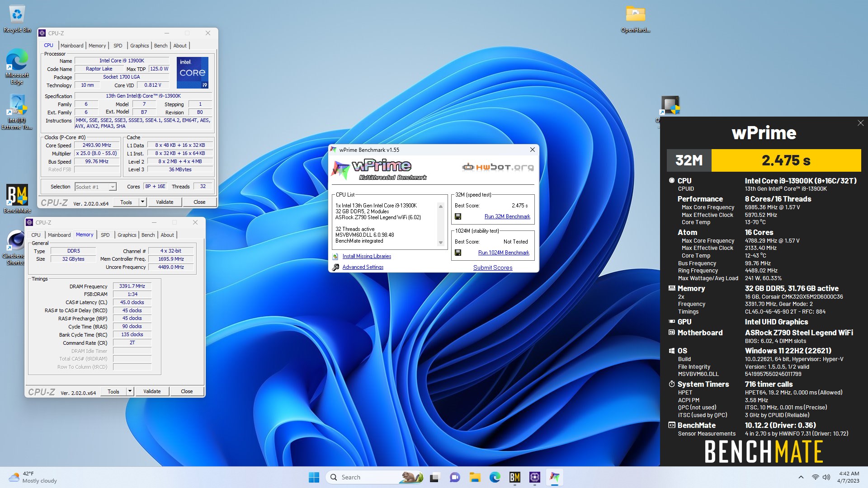
Task: Open Graphics tab in upper CPU-Z window
Action: click(x=139, y=46)
